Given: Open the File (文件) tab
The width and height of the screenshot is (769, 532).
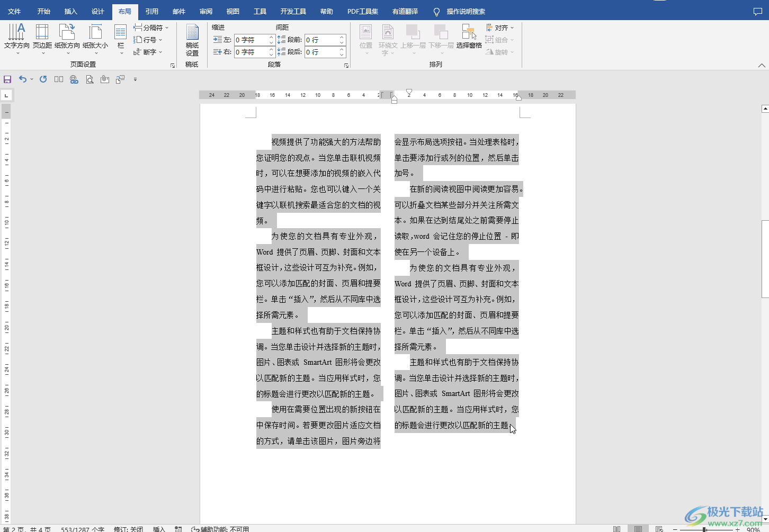Looking at the screenshot, I should tap(14, 11).
